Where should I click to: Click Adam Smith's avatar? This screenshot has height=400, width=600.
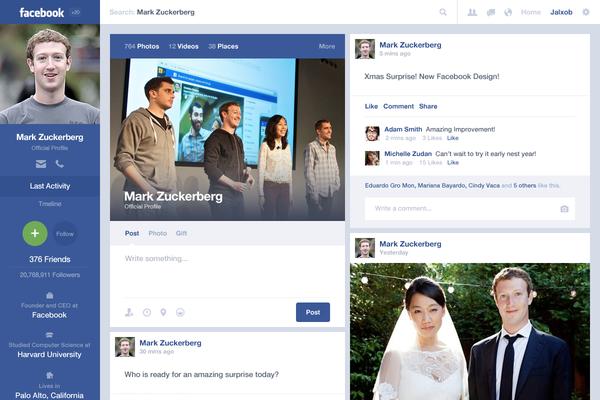[372, 134]
